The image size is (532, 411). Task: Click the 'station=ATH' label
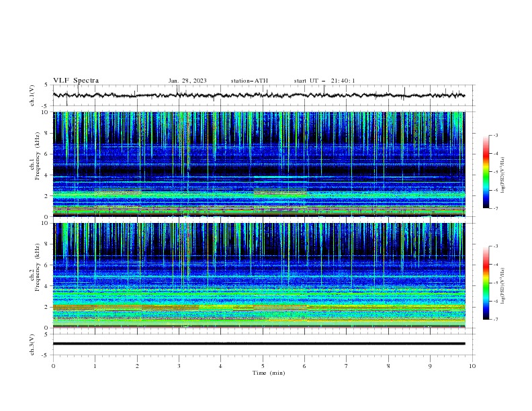tap(249, 81)
